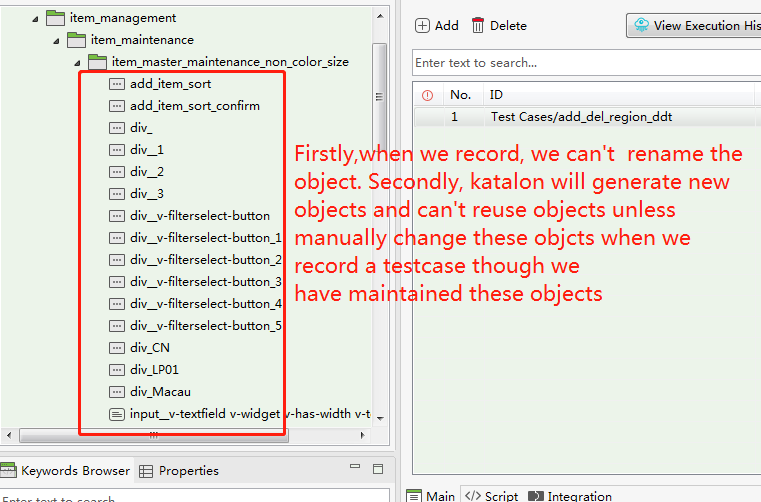Switch to the Integration tab
Screen dimensions: 761x502
pos(570,496)
